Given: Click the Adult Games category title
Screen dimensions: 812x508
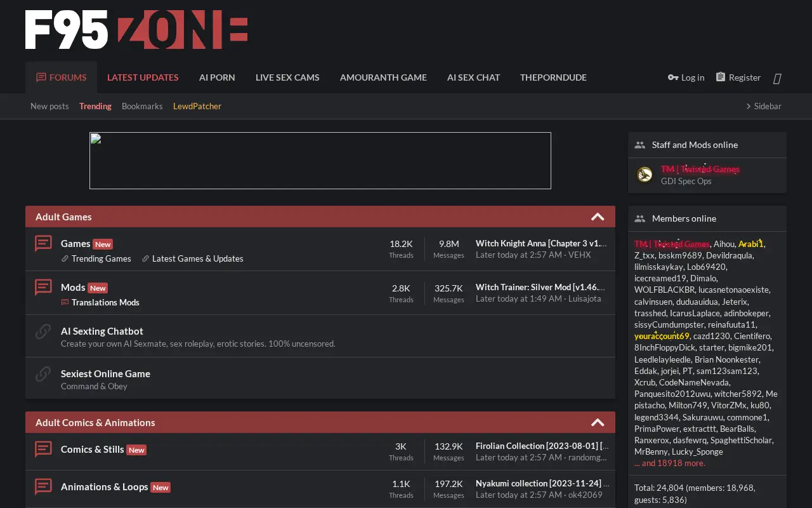Looking at the screenshot, I should [63, 217].
